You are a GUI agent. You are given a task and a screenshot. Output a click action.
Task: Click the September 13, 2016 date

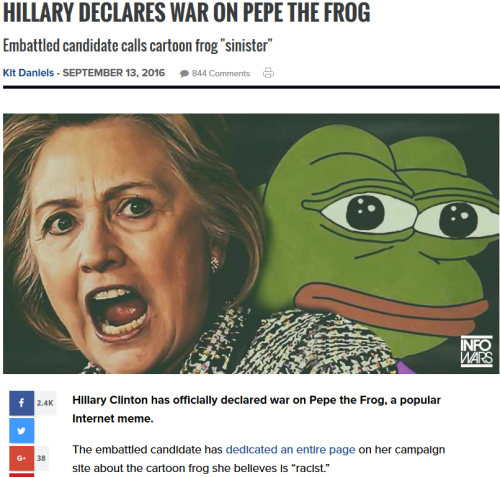pos(114,73)
